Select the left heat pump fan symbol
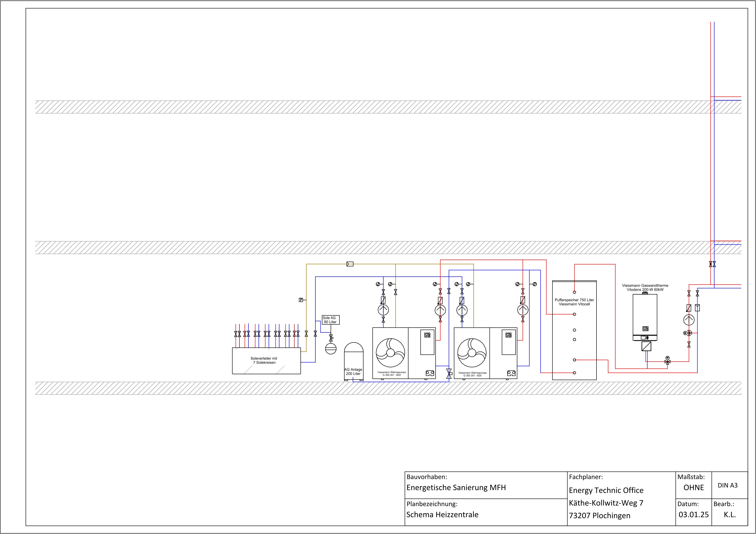This screenshot has height=534, width=756. click(391, 353)
